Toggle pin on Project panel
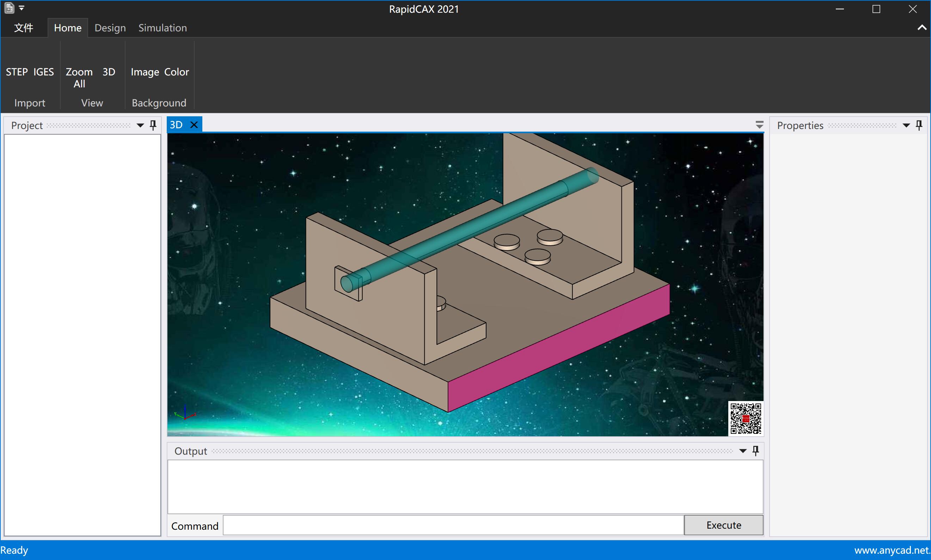931x560 pixels. pos(153,125)
